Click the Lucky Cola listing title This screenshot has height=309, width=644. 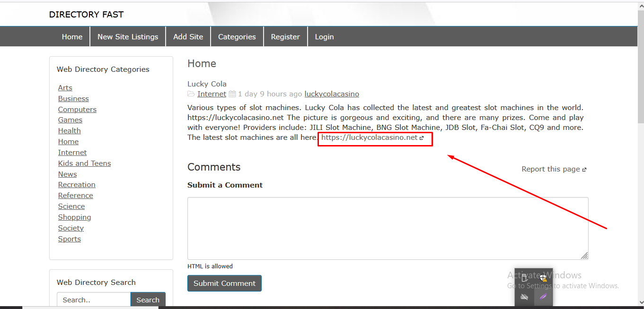pos(207,84)
